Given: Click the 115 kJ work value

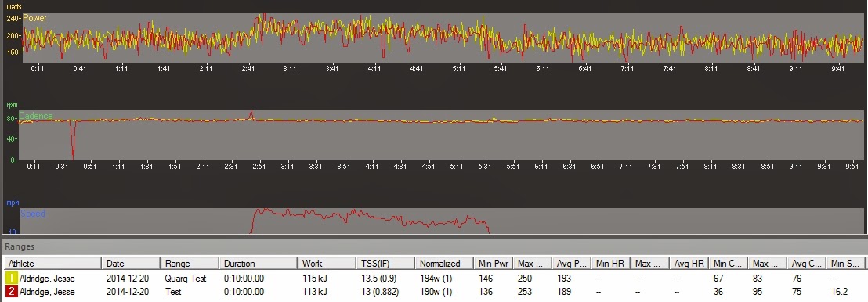Looking at the screenshot, I should (314, 279).
